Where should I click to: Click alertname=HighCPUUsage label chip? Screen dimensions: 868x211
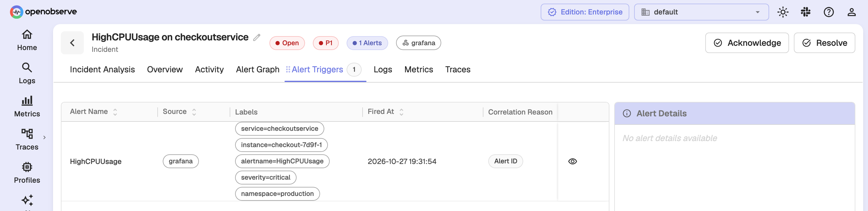click(x=282, y=161)
